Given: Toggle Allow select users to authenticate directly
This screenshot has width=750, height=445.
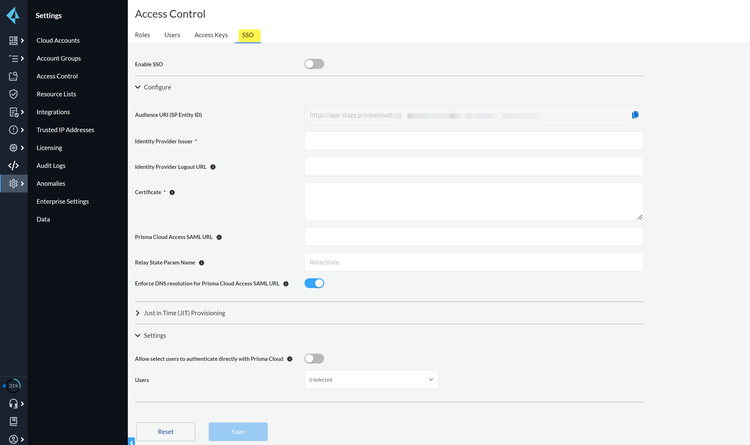Looking at the screenshot, I should (314, 358).
